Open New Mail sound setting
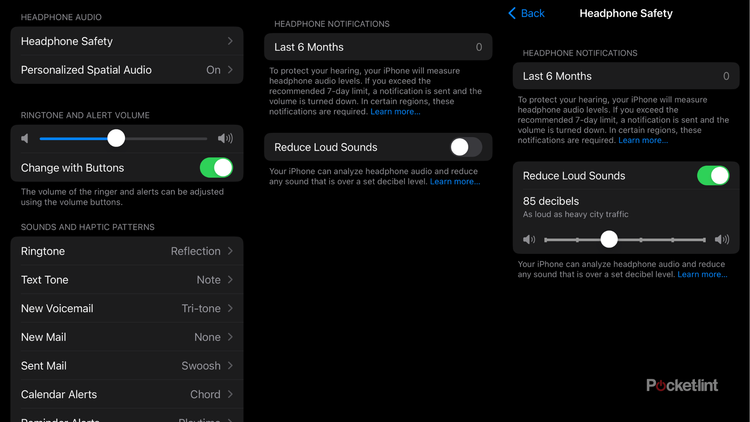This screenshot has width=750, height=422. point(126,337)
